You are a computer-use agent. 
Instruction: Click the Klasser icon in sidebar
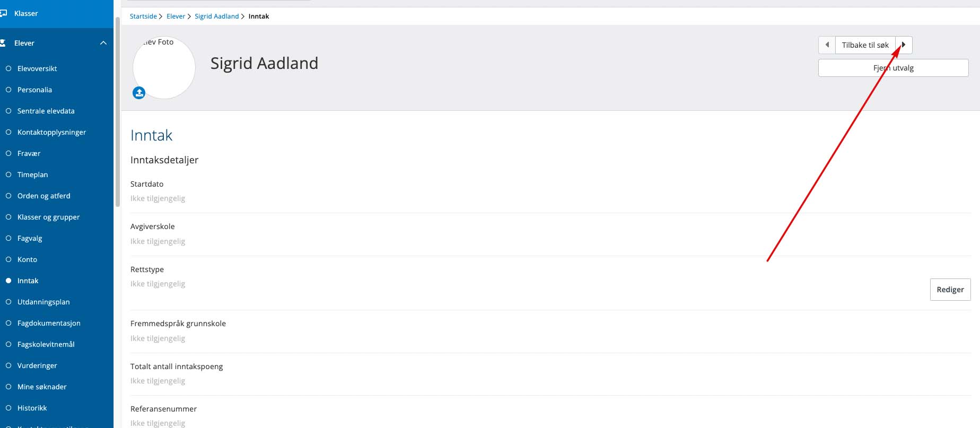click(3, 13)
